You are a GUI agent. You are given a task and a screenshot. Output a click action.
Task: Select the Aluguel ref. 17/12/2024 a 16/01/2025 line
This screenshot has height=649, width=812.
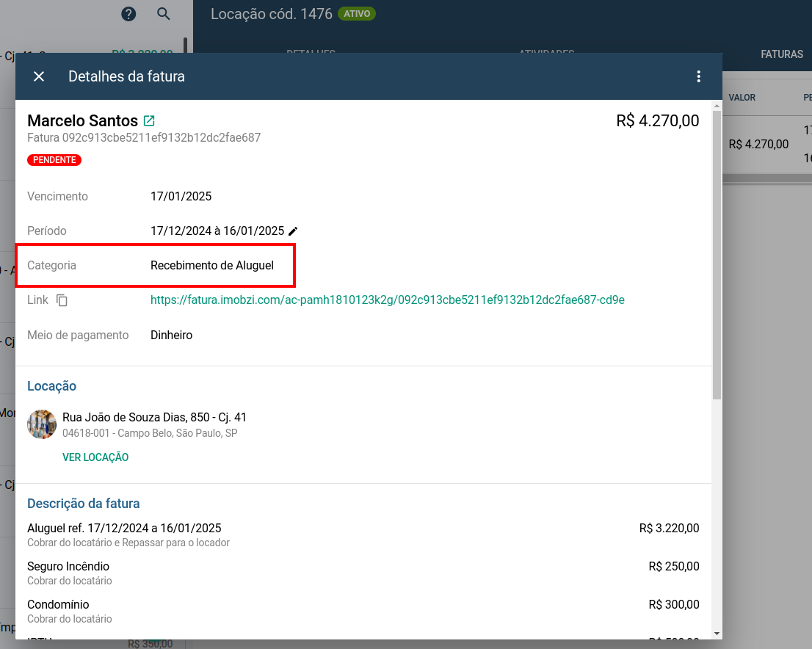(x=124, y=529)
